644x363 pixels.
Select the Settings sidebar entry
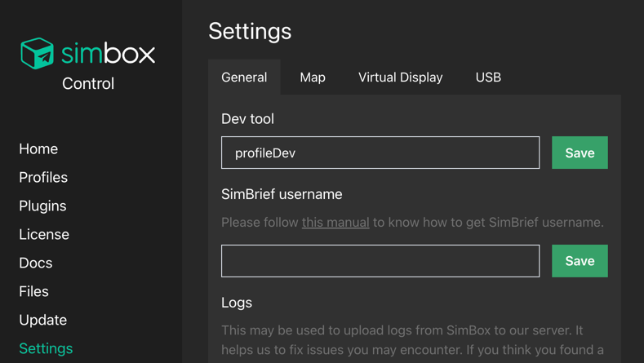[46, 348]
